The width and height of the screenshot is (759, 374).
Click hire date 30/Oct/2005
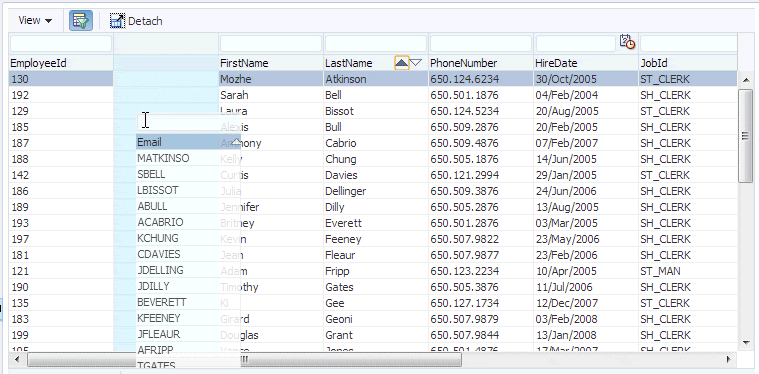pyautogui.click(x=566, y=79)
